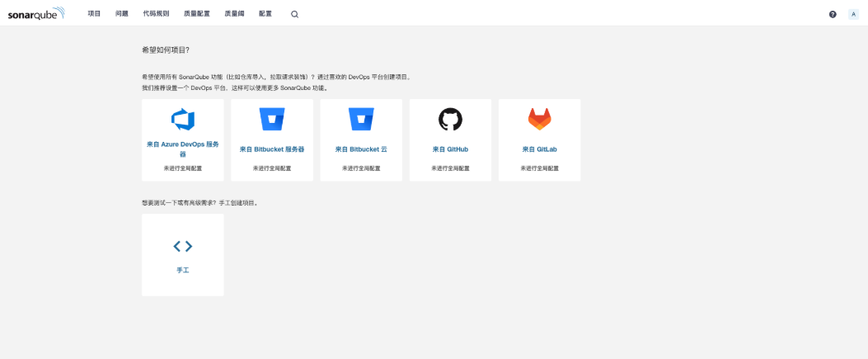Click text 我们推荐设置一个 DevOps 平台
This screenshot has width=868, height=359.
click(x=185, y=88)
